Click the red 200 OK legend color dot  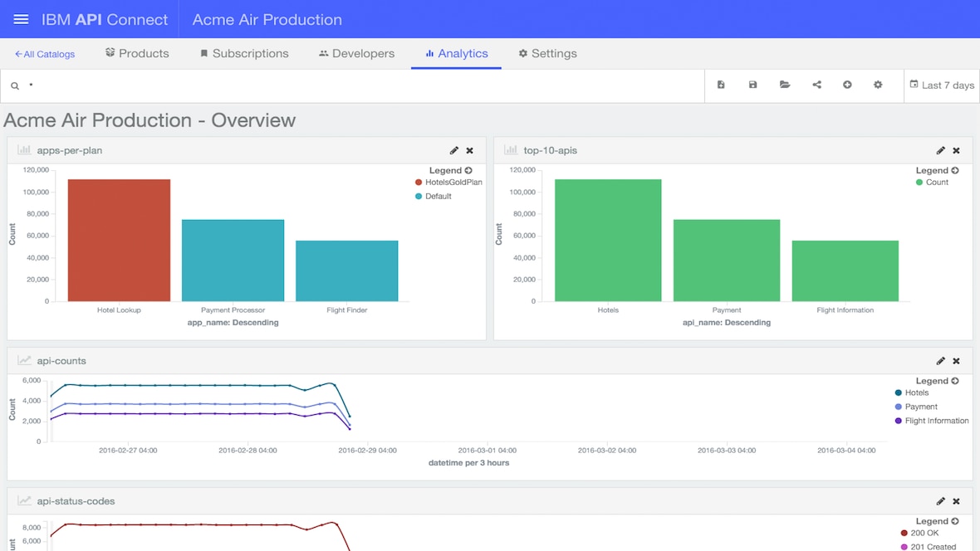tap(904, 534)
